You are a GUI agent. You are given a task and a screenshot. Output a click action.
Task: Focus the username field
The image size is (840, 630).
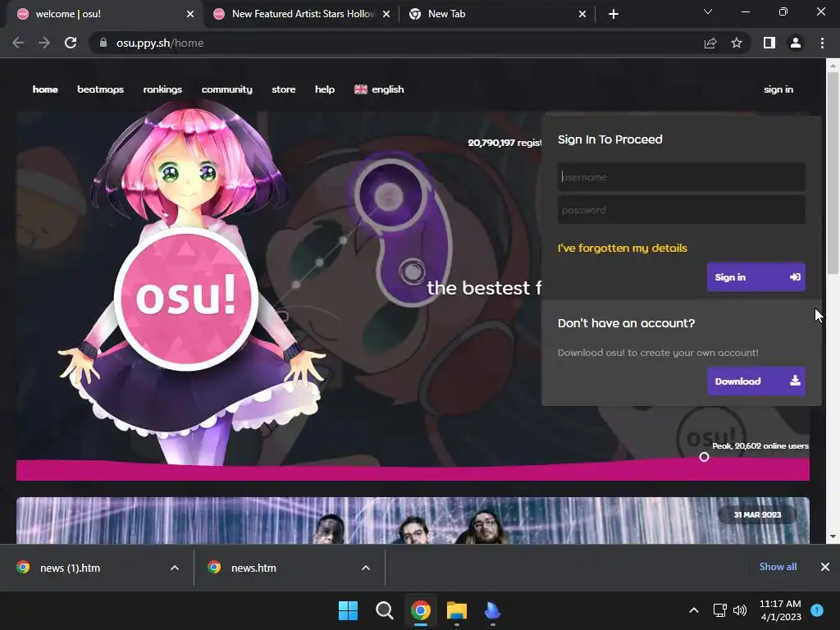point(682,177)
